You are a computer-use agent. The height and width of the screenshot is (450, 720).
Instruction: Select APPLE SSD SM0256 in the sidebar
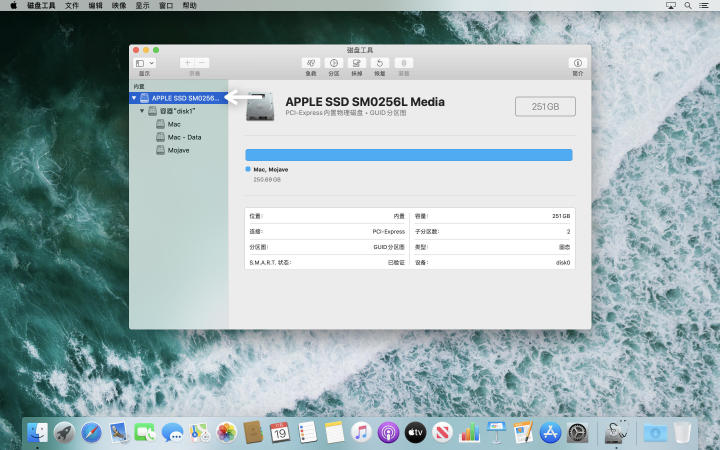(x=179, y=98)
